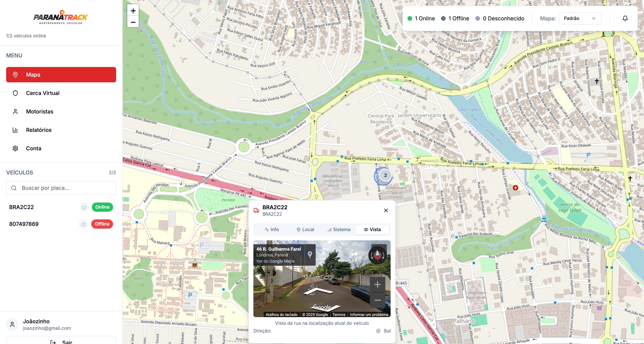Toggle the power switch for vehicle 807497869
This screenshot has height=344, width=644.
[x=84, y=224]
